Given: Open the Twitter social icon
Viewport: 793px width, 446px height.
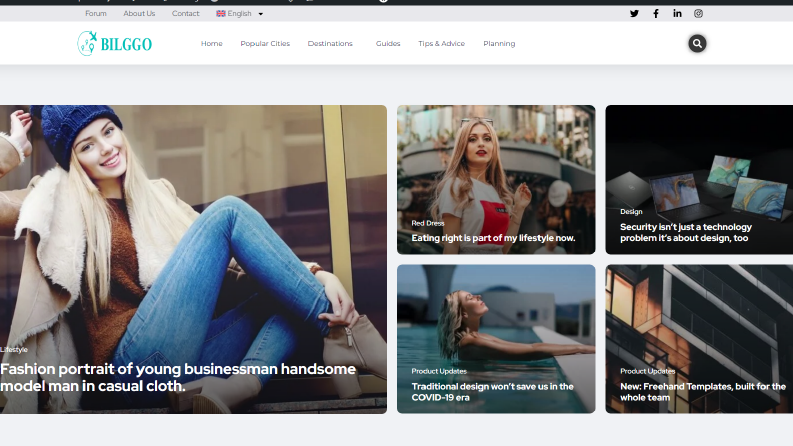Looking at the screenshot, I should click(634, 14).
